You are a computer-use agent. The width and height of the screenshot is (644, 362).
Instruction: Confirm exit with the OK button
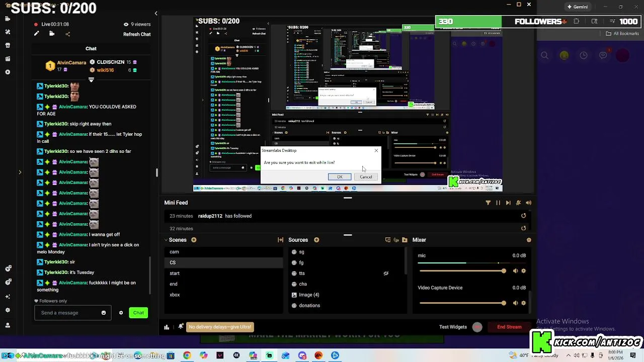pos(340,177)
